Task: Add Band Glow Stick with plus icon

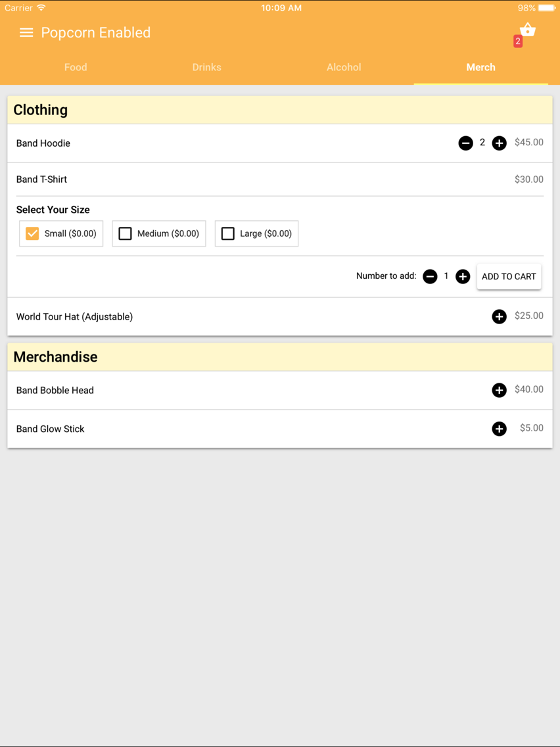Action: [x=499, y=429]
